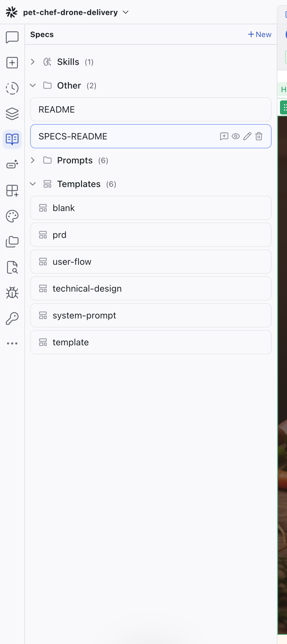287x644 pixels.
Task: Click the New spec button
Action: point(259,35)
